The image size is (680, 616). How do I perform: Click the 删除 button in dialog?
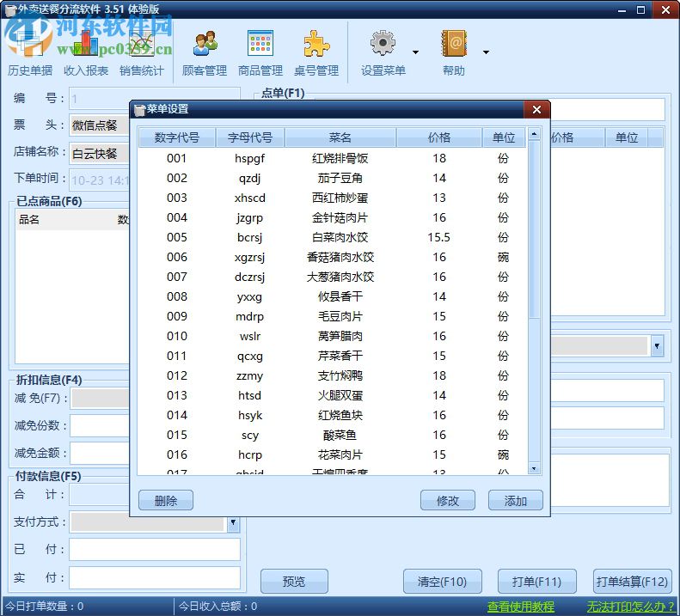point(165,501)
